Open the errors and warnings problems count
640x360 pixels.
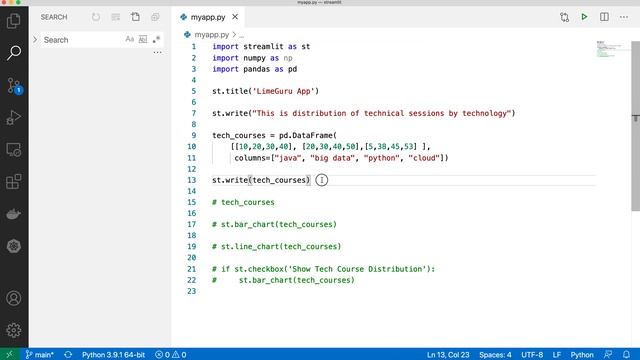point(171,355)
